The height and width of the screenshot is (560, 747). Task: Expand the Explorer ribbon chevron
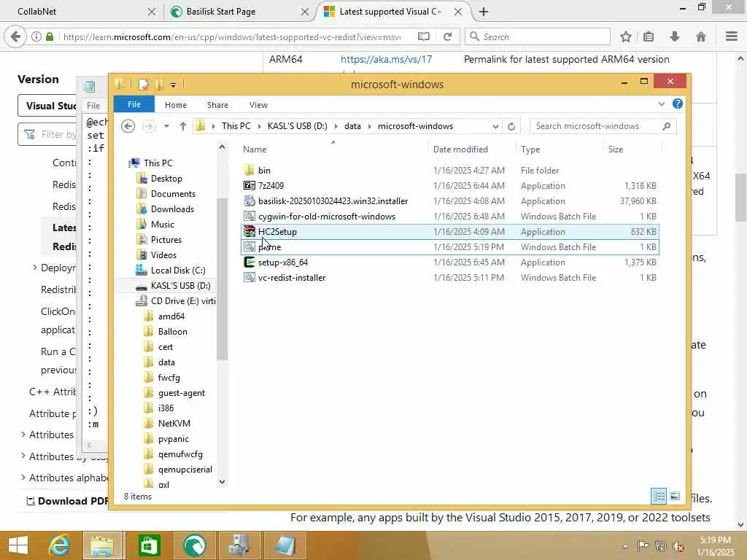click(x=661, y=104)
